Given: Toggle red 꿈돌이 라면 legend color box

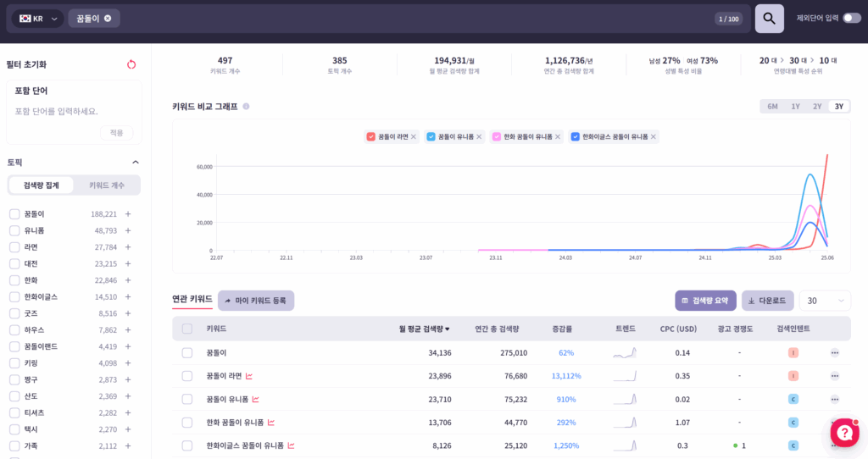Looking at the screenshot, I should click(371, 136).
